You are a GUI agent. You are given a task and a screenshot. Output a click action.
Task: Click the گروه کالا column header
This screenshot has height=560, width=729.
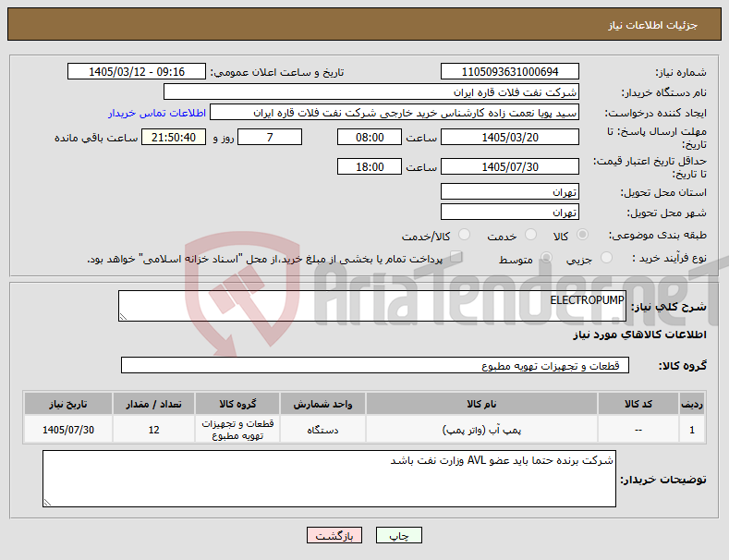point(237,404)
